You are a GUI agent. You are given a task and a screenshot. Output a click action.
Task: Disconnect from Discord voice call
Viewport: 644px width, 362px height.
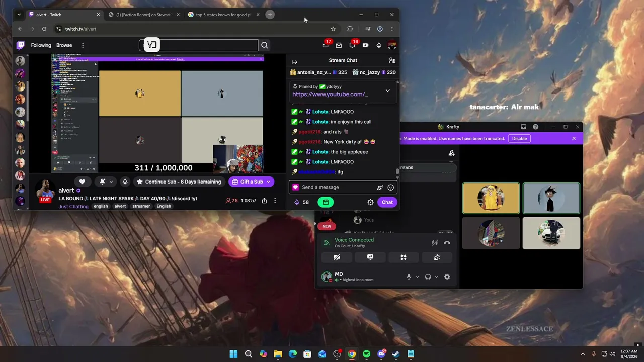coord(447,243)
